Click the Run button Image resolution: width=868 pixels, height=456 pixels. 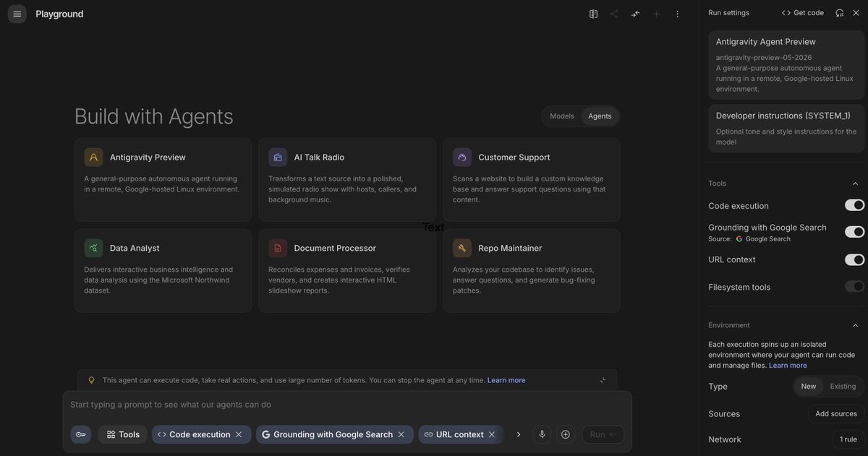[x=603, y=434]
